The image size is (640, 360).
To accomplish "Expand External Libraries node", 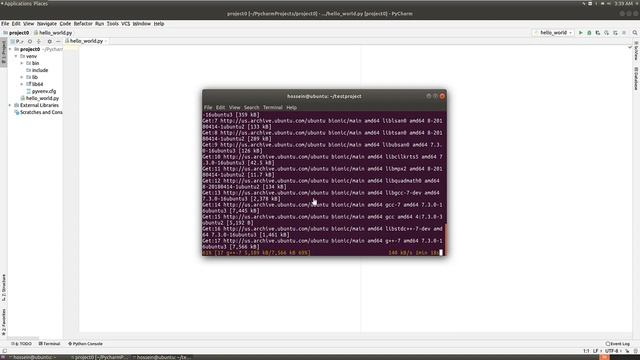I will (10, 105).
